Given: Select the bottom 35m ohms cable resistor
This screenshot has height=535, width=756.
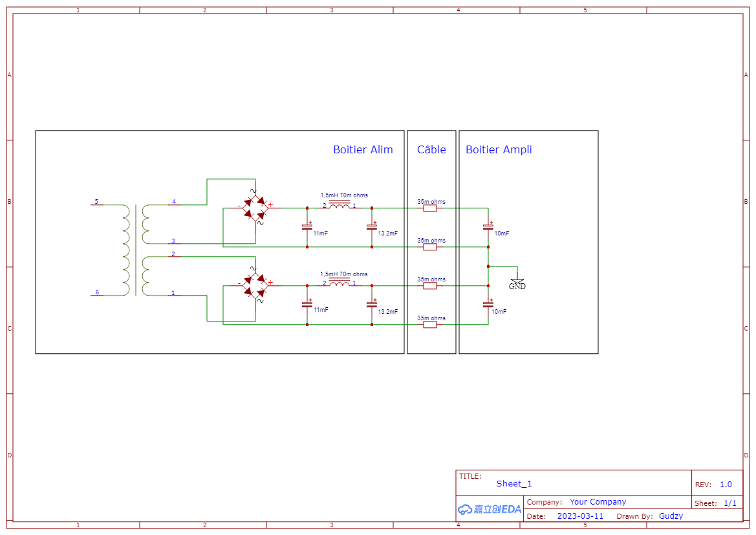Looking at the screenshot, I should click(430, 325).
